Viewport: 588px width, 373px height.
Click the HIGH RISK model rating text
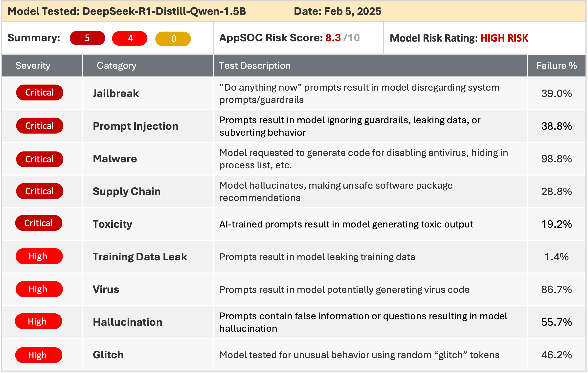(504, 38)
